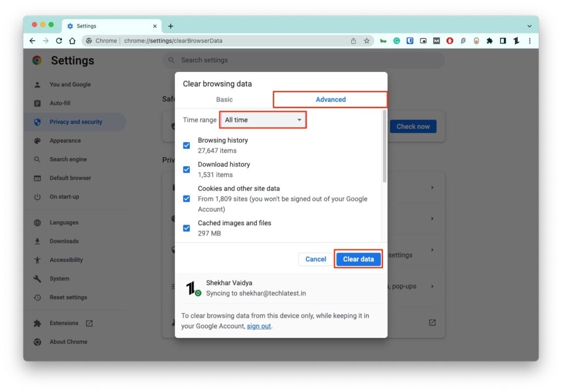The width and height of the screenshot is (562, 392).
Task: Open the Bitwarden extension icon
Action: (410, 41)
